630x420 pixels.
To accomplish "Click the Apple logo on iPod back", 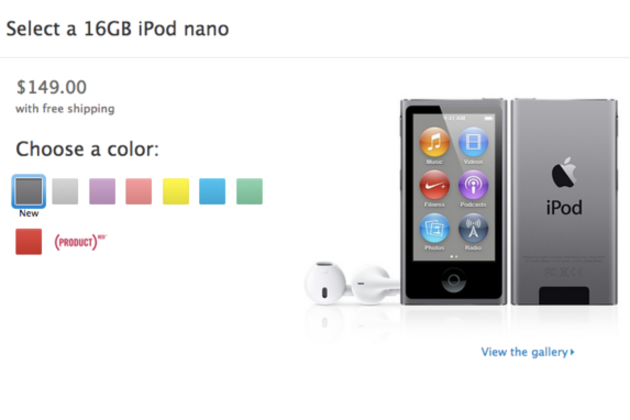I will [x=563, y=172].
